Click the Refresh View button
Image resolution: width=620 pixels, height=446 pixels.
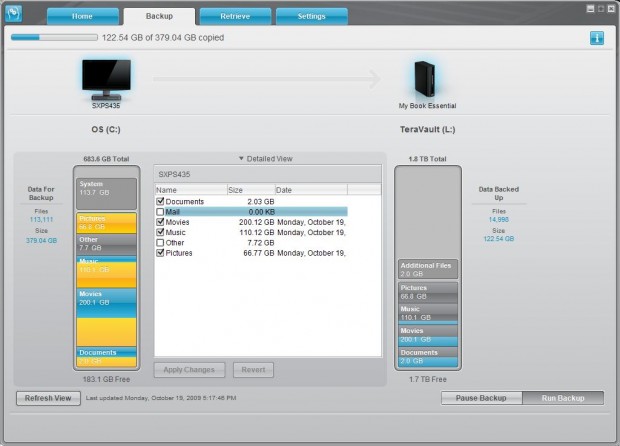pos(48,398)
